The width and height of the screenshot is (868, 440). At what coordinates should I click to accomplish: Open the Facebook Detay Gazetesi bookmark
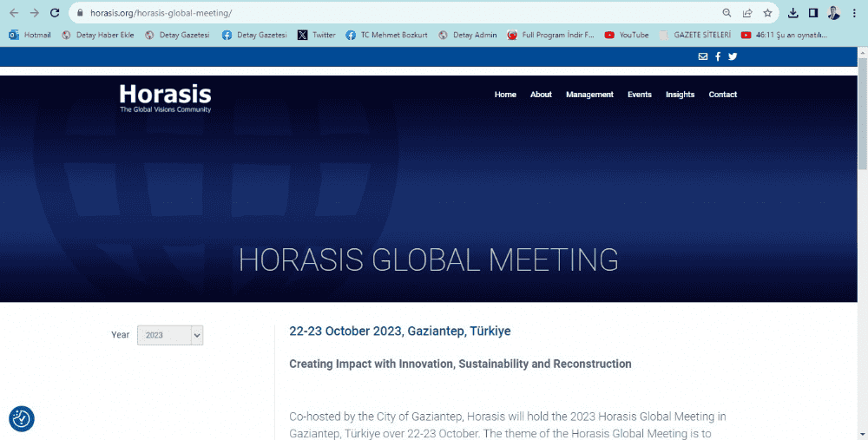coord(254,35)
